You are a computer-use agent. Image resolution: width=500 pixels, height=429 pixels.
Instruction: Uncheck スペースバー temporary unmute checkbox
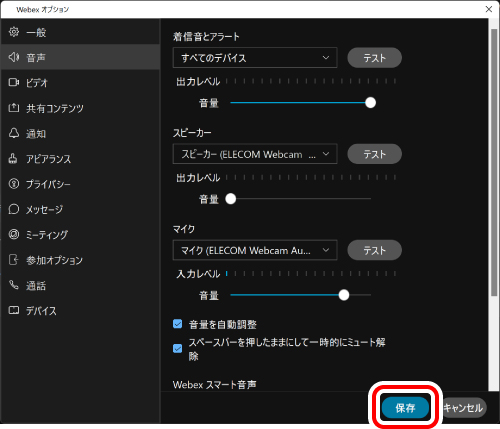178,349
